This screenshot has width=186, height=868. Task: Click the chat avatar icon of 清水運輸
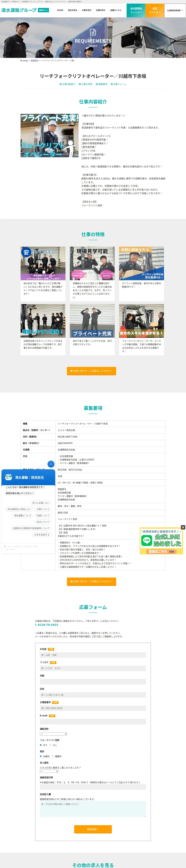(x=8, y=477)
